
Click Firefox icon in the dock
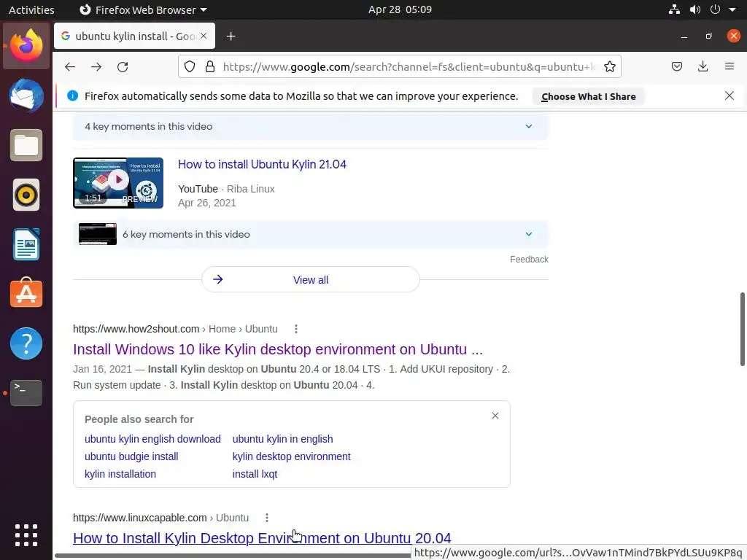click(26, 46)
